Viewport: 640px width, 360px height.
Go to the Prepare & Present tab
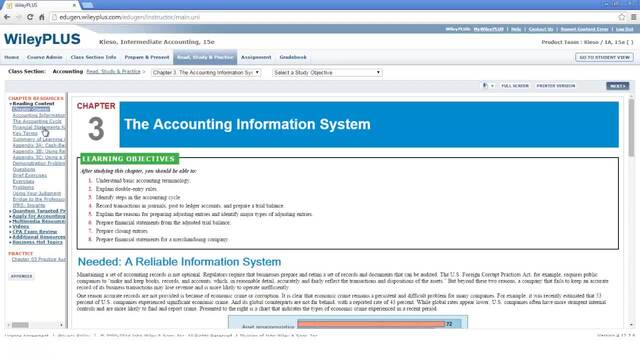[x=147, y=57]
